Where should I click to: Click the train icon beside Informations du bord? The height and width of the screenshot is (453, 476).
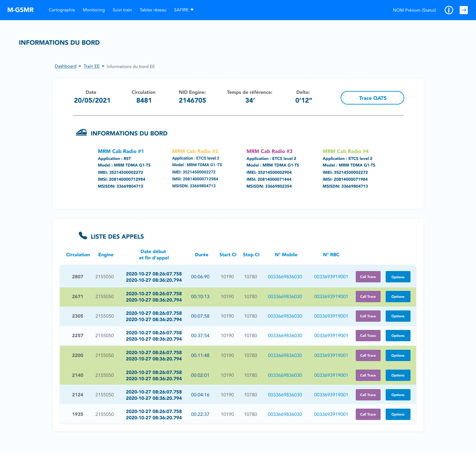(81, 133)
